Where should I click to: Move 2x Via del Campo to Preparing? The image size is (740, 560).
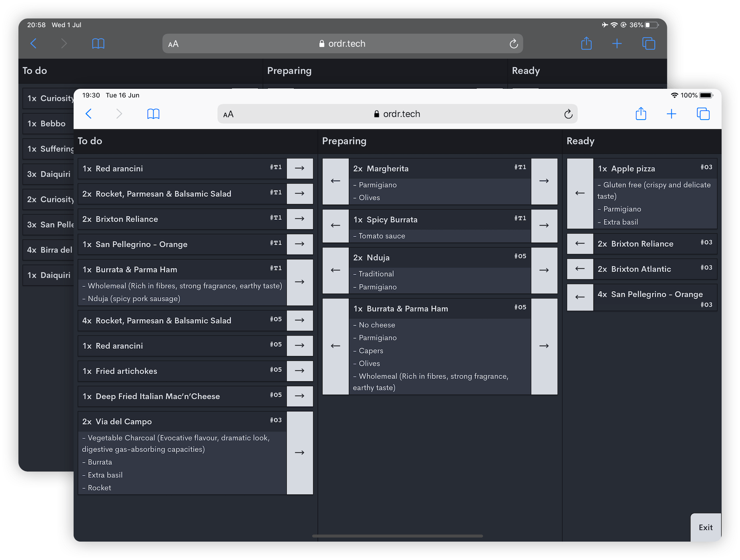pyautogui.click(x=300, y=452)
